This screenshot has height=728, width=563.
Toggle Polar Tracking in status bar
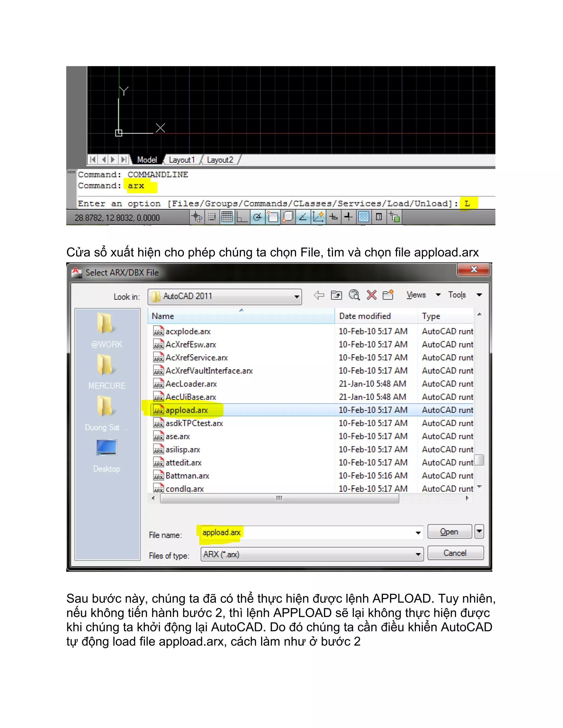(257, 217)
